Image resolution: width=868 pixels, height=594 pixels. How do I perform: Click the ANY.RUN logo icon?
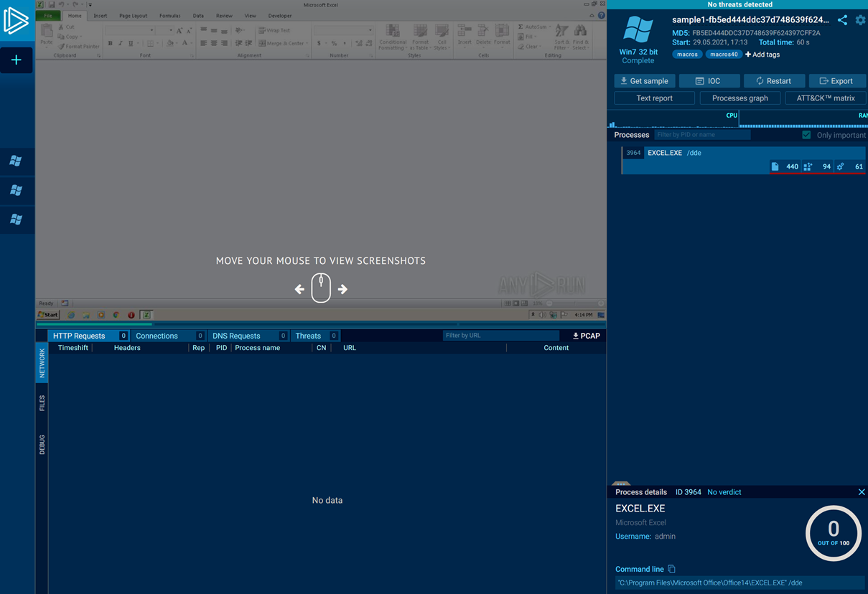pyautogui.click(x=16, y=21)
